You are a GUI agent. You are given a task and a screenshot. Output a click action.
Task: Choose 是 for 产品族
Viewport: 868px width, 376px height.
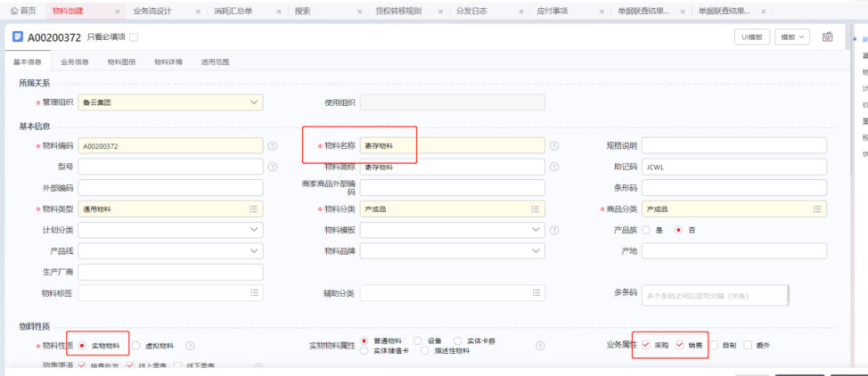click(x=646, y=230)
